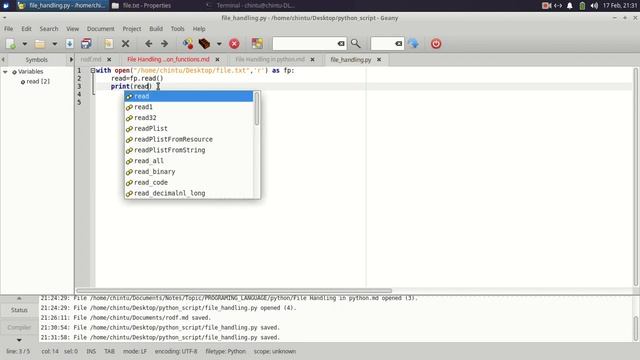The height and width of the screenshot is (360, 640).
Task: Click the editor horizontal scrollbar
Action: point(234,291)
